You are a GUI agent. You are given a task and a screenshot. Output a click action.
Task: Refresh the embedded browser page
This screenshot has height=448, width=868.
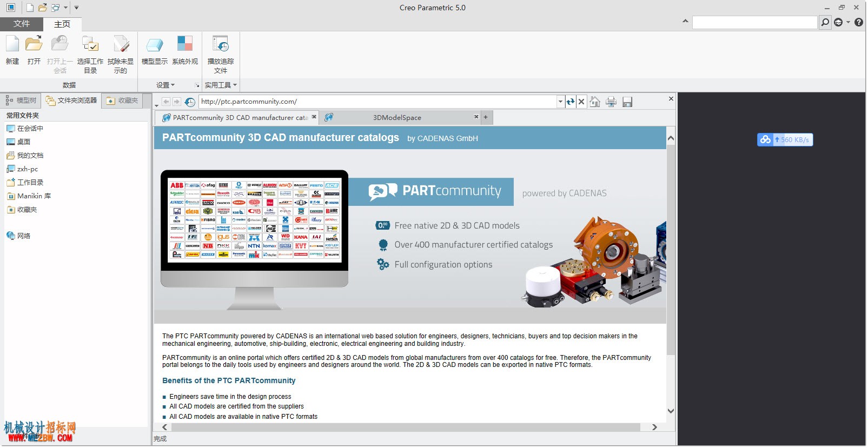(x=571, y=102)
